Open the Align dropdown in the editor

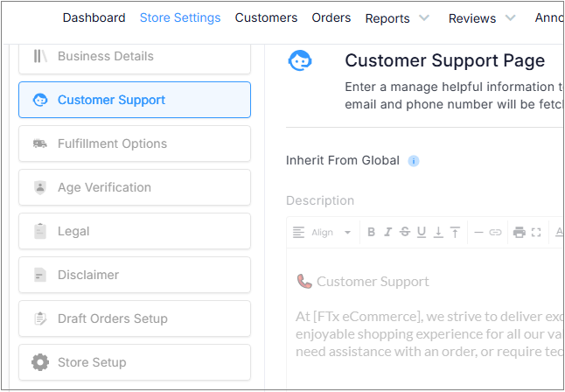click(322, 232)
